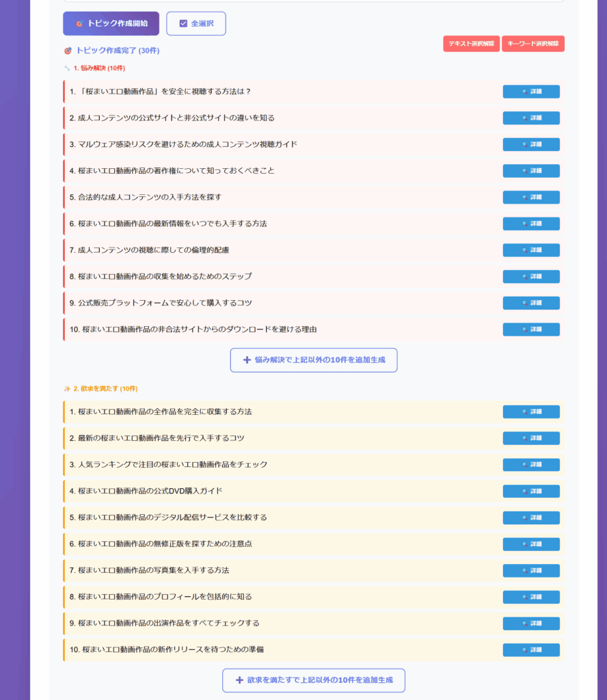Open 詳細 for 公式販売プラットフォーム row
This screenshot has height=700, width=607.
(531, 303)
